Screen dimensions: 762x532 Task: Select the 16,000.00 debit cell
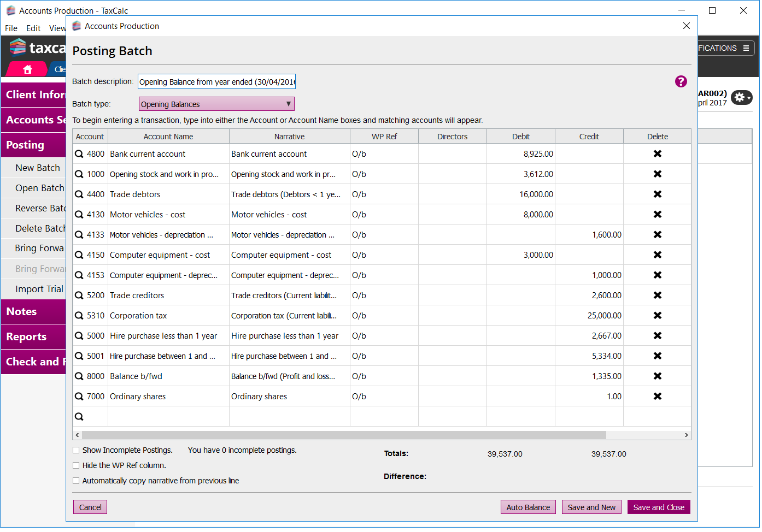(x=521, y=195)
